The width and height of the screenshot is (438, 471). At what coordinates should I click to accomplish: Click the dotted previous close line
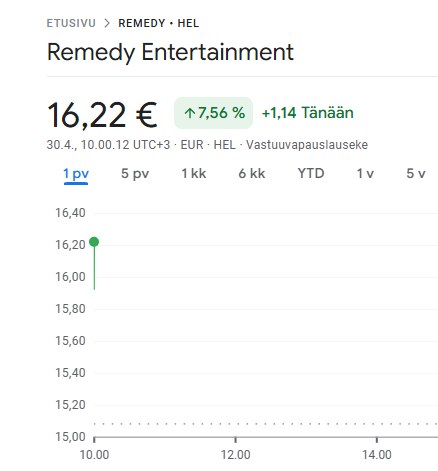tap(266, 424)
